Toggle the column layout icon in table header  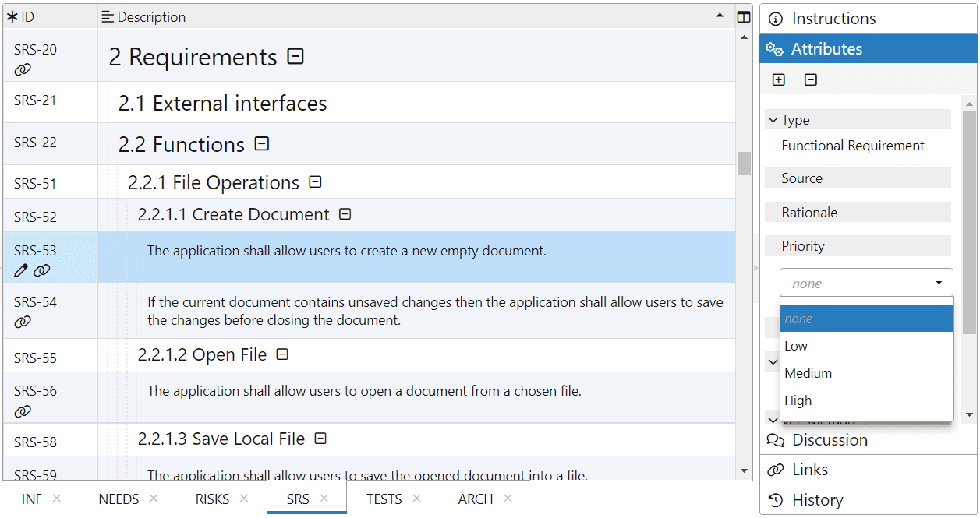click(744, 16)
